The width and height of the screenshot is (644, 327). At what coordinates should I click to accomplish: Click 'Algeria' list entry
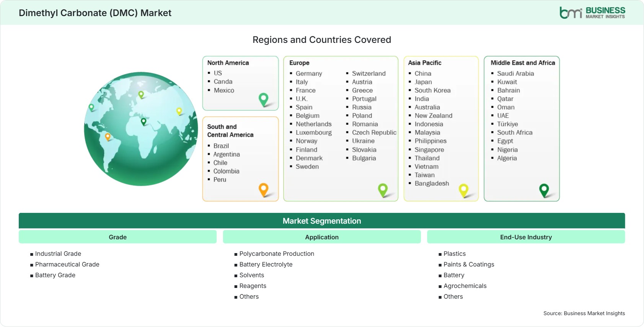pyautogui.click(x=507, y=158)
